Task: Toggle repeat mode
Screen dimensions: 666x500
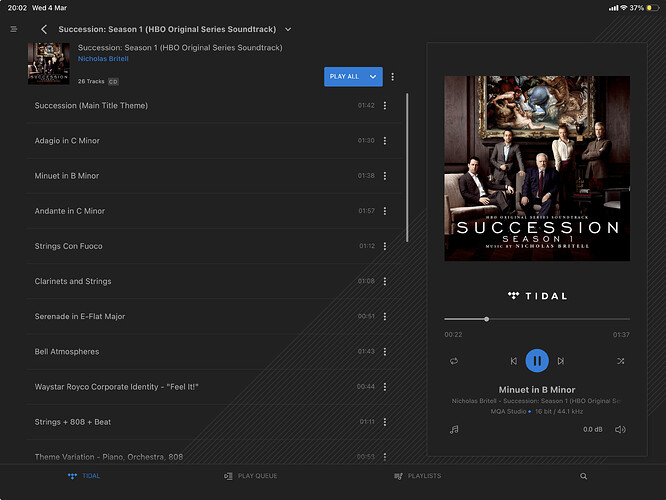Action: pos(454,361)
